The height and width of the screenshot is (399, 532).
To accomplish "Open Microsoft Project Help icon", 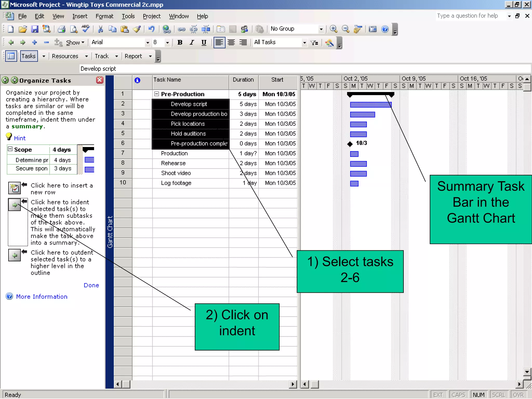I will click(385, 29).
